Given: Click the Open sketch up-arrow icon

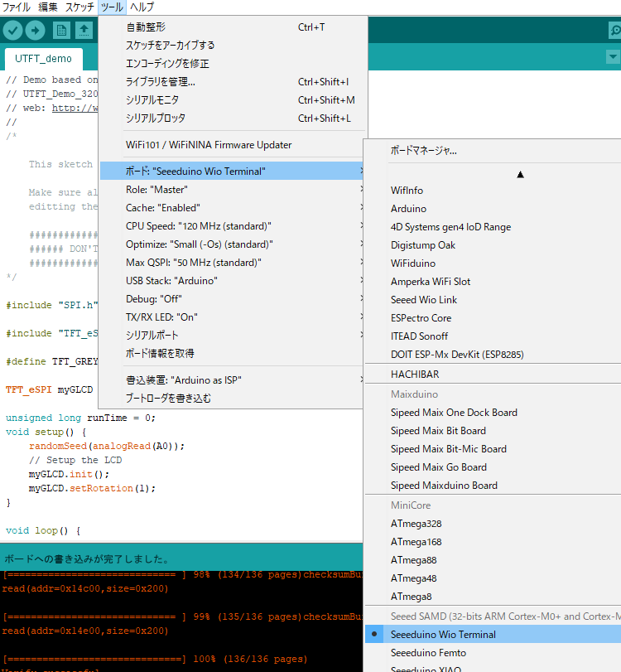Looking at the screenshot, I should 84,31.
